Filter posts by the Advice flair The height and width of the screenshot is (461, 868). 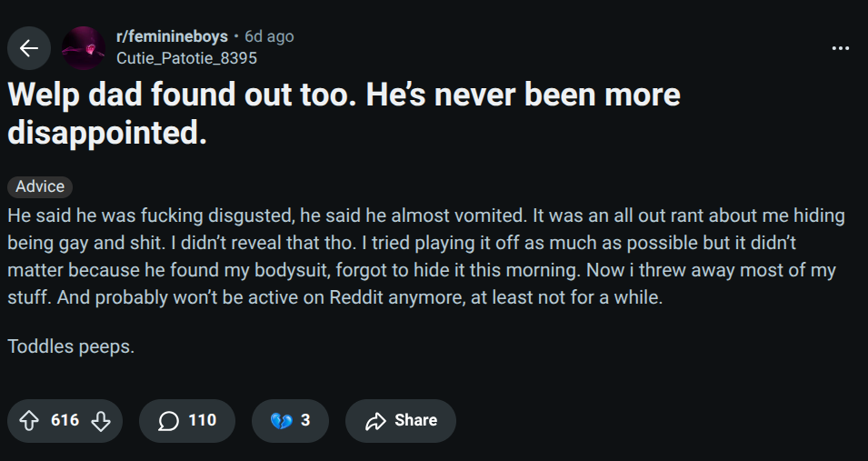pyautogui.click(x=40, y=186)
